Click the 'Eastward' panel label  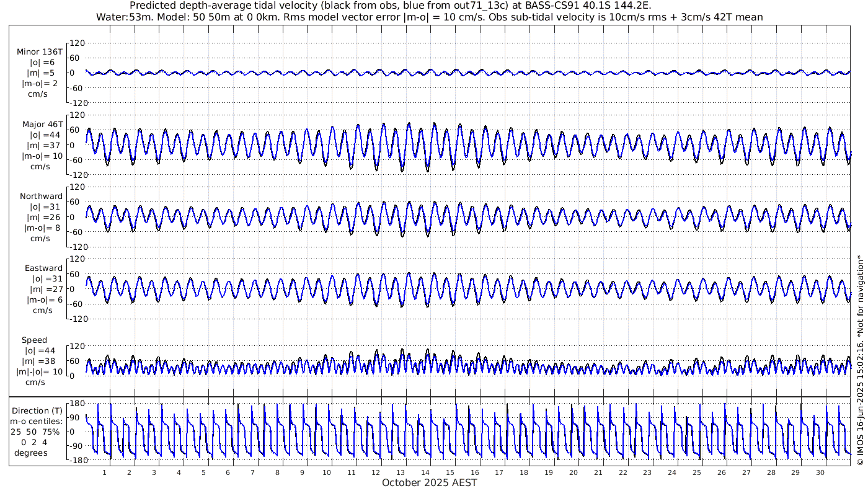pos(43,268)
